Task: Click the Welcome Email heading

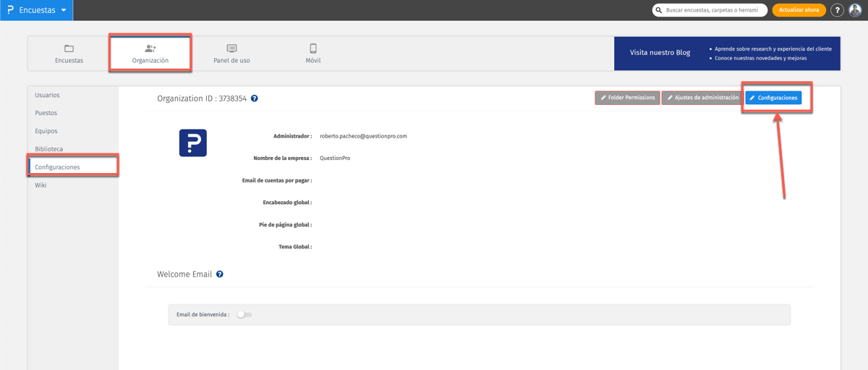Action: point(184,274)
